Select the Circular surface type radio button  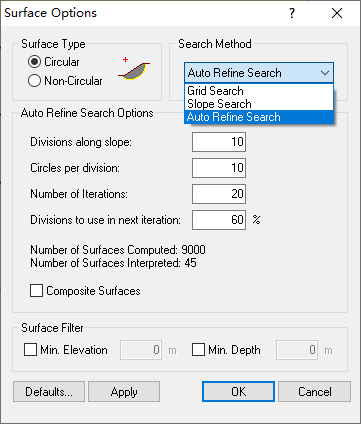click(x=35, y=62)
